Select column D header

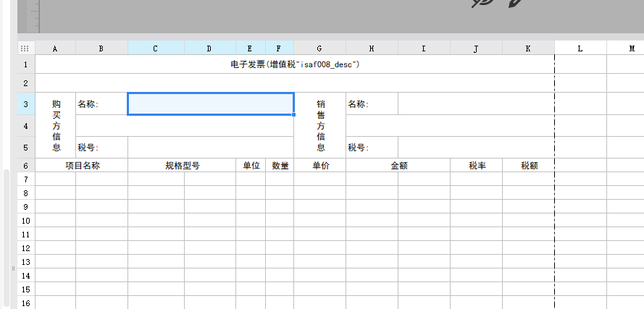tap(209, 48)
